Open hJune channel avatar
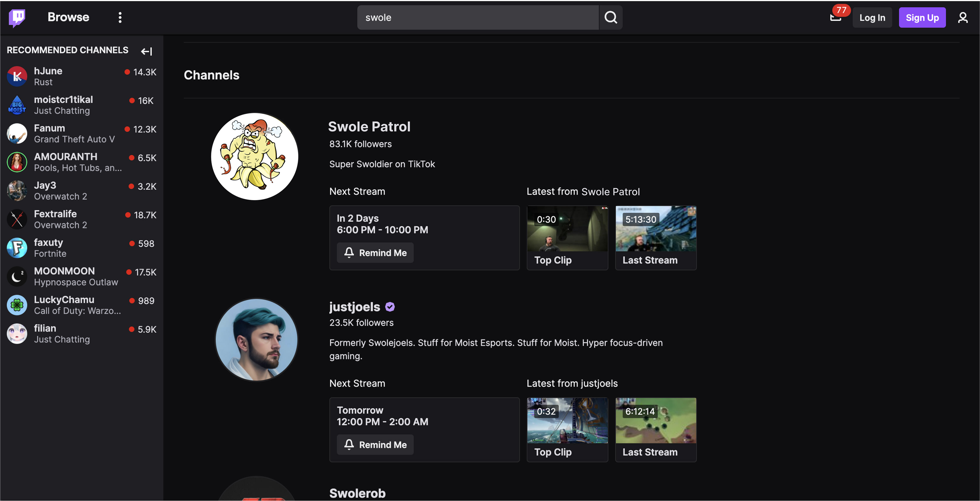Viewport: 980px width, 501px height. [17, 76]
